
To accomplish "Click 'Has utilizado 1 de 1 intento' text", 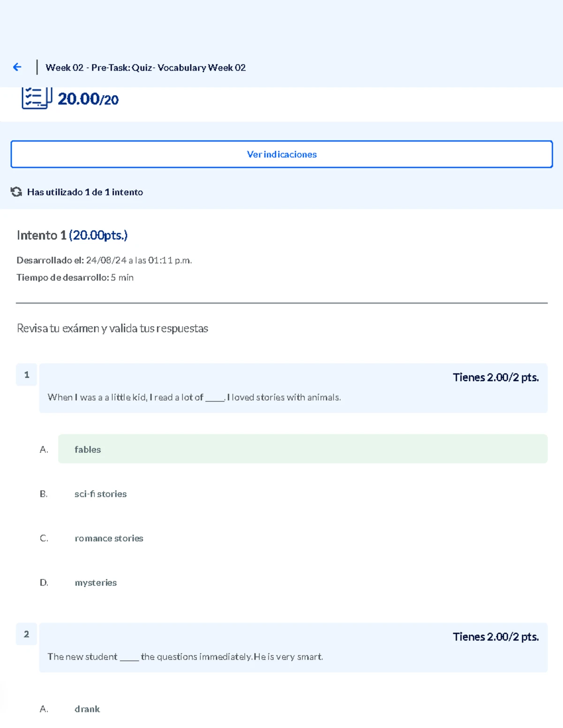I will point(84,192).
